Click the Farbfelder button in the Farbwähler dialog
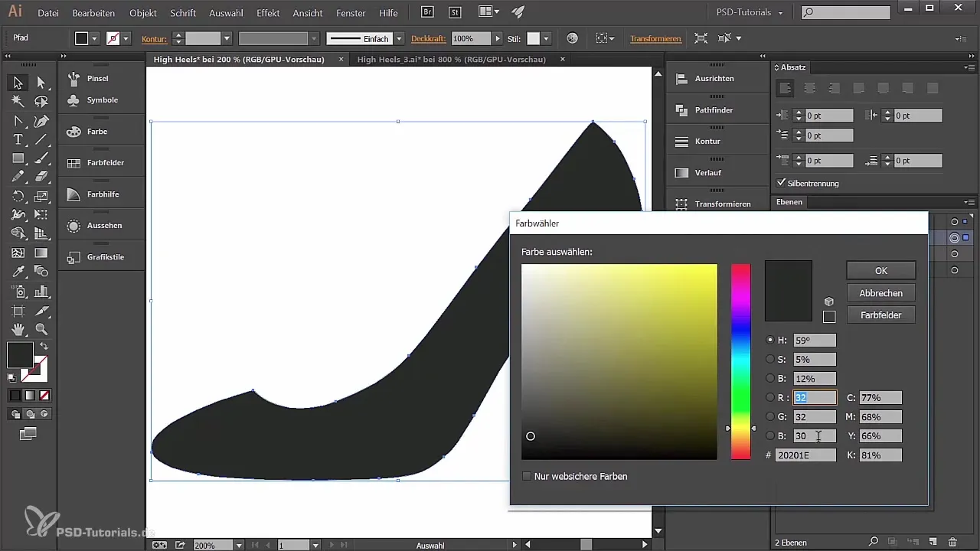 (x=880, y=315)
